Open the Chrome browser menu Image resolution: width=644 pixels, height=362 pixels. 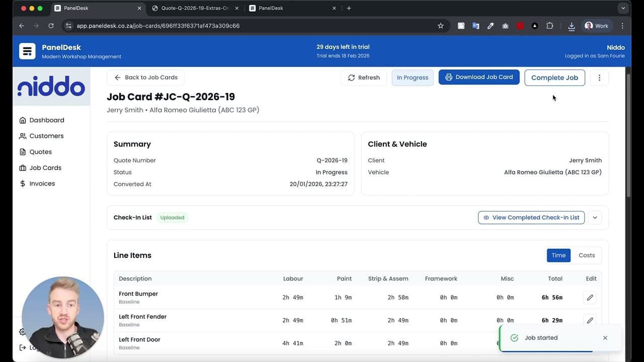(x=622, y=26)
